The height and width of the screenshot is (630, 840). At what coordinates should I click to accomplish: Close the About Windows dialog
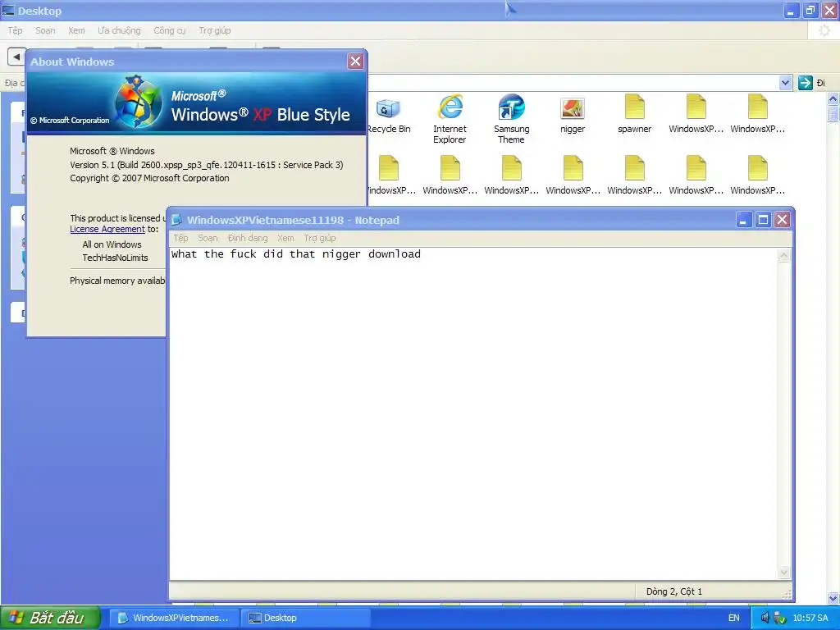tap(355, 61)
